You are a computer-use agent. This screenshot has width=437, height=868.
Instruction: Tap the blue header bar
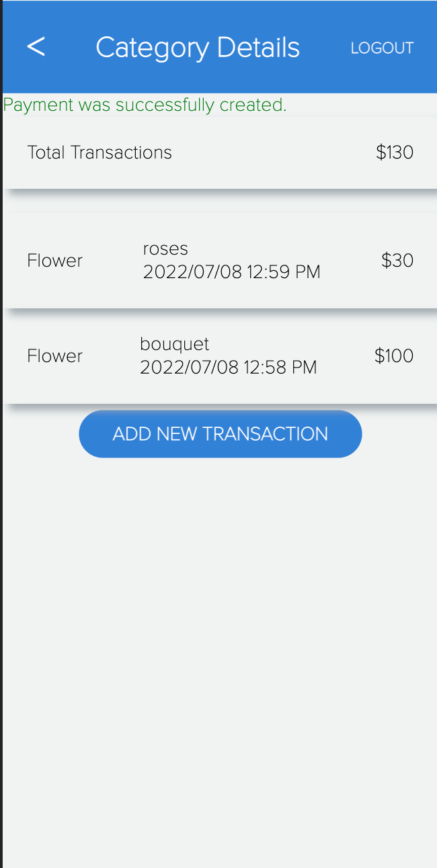click(x=218, y=46)
